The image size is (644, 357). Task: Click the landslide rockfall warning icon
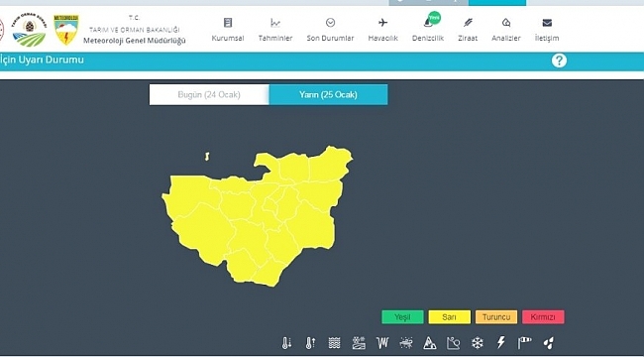[454, 342]
